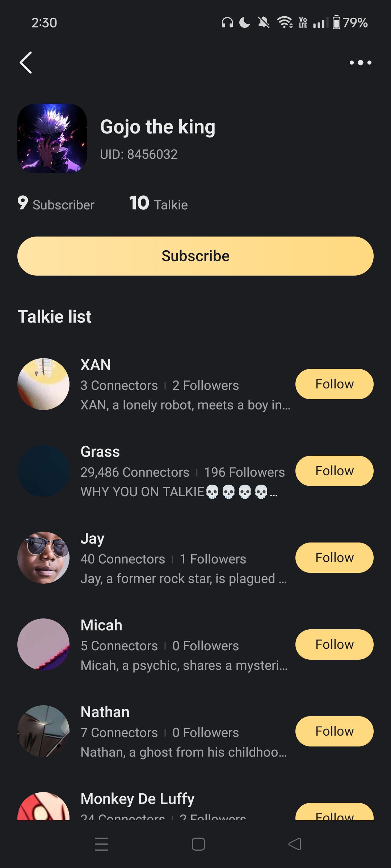Tap Gojo the king profile avatar
Image resolution: width=391 pixels, height=868 pixels.
point(52,139)
